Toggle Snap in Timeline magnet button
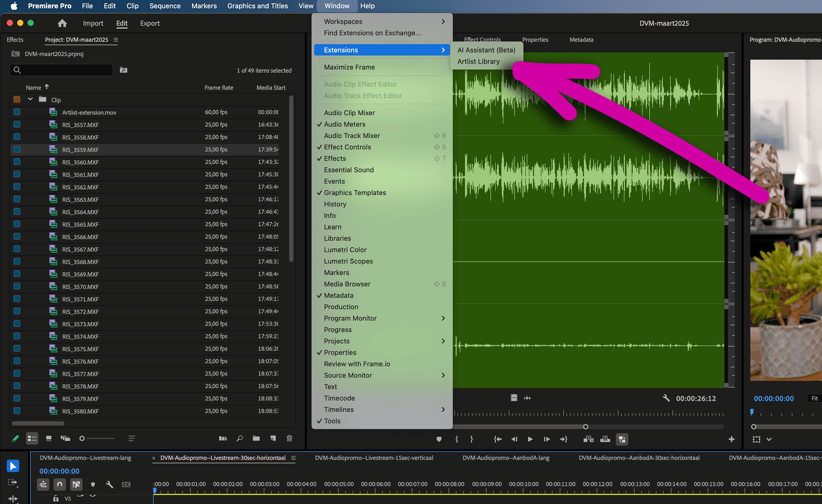The image size is (822, 504). (60, 484)
